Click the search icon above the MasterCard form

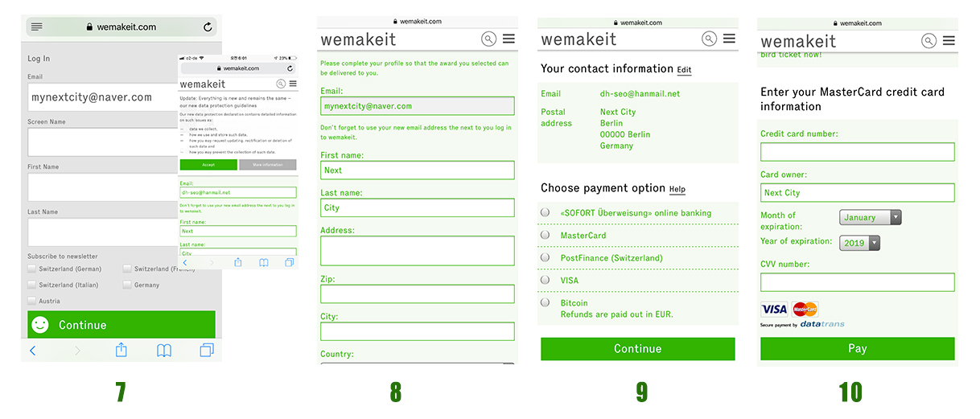coord(929,40)
